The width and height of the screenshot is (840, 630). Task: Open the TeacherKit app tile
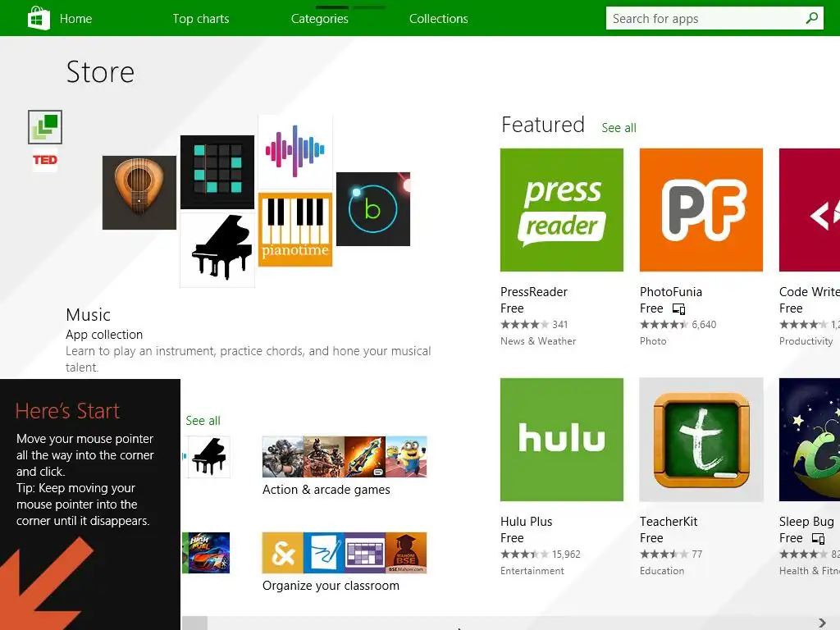pos(701,440)
